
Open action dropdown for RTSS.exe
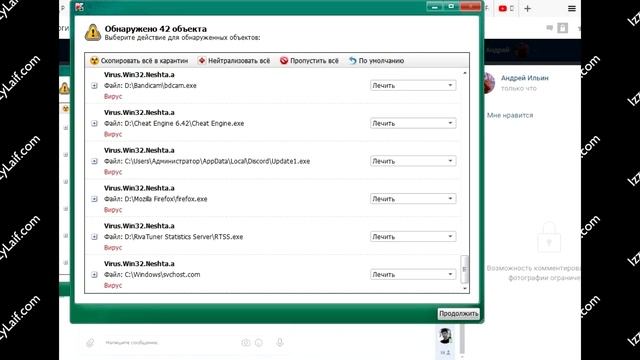413,236
